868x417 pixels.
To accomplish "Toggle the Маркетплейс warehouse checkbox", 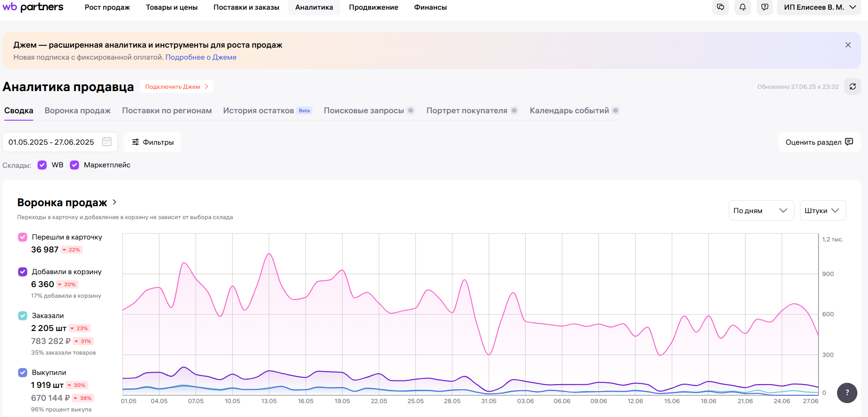I will [74, 165].
